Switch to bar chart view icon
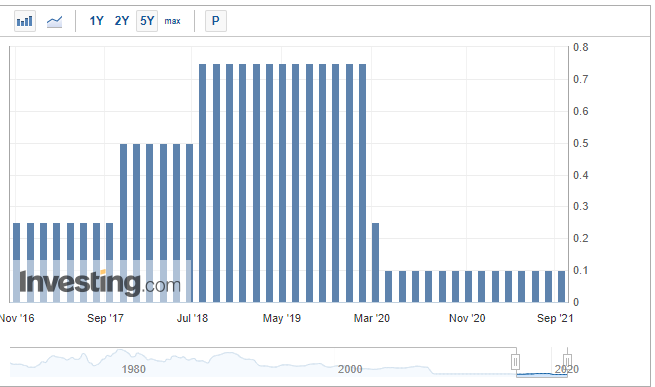655x387 pixels. [x=25, y=21]
